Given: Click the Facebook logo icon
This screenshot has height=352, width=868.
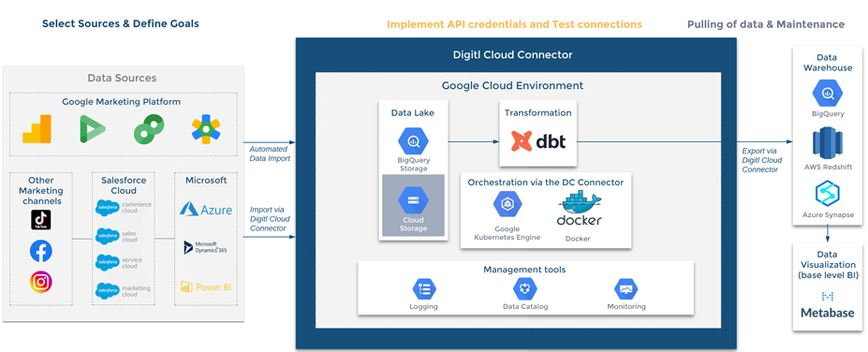Looking at the screenshot, I should pyautogui.click(x=41, y=251).
